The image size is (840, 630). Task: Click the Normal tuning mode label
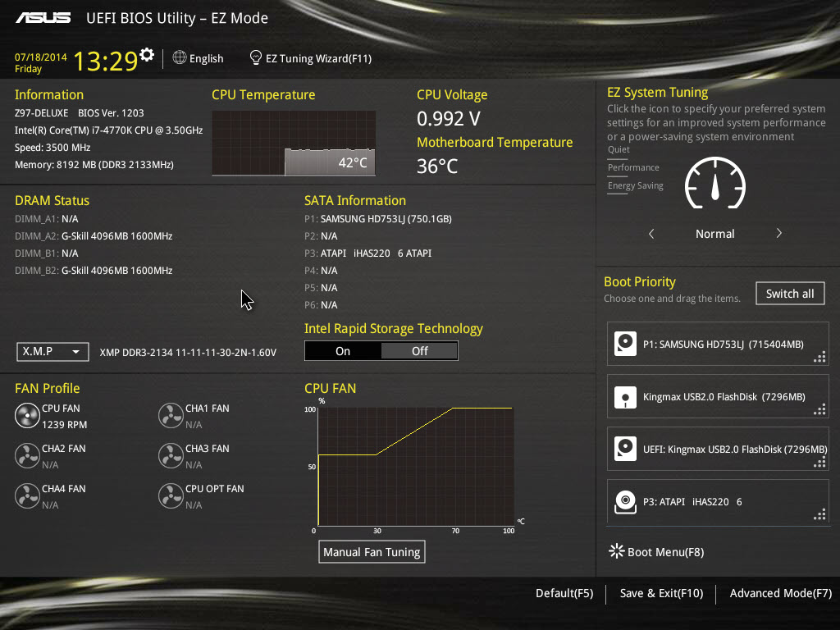point(714,234)
